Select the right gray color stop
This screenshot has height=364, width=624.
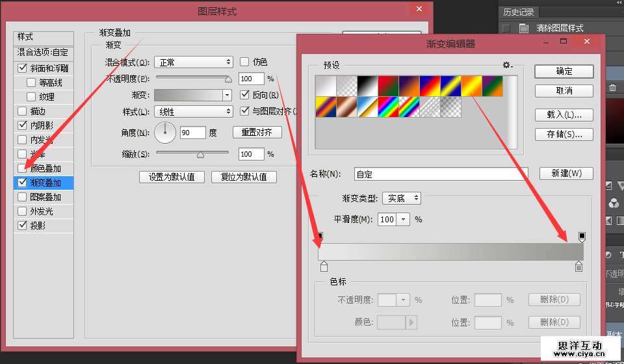[578, 266]
